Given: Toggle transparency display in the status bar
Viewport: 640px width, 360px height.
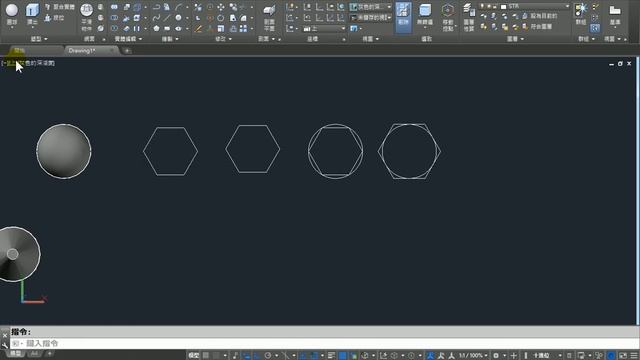Looking at the screenshot, I should pyautogui.click(x=343, y=356).
